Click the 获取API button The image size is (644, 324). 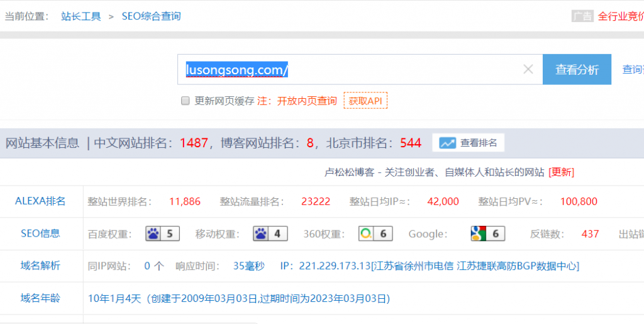365,101
